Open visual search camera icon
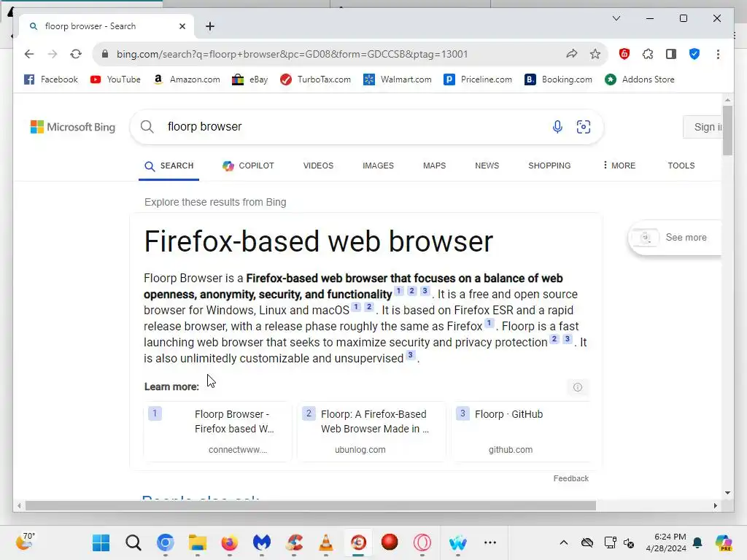The image size is (747, 560). (x=584, y=127)
